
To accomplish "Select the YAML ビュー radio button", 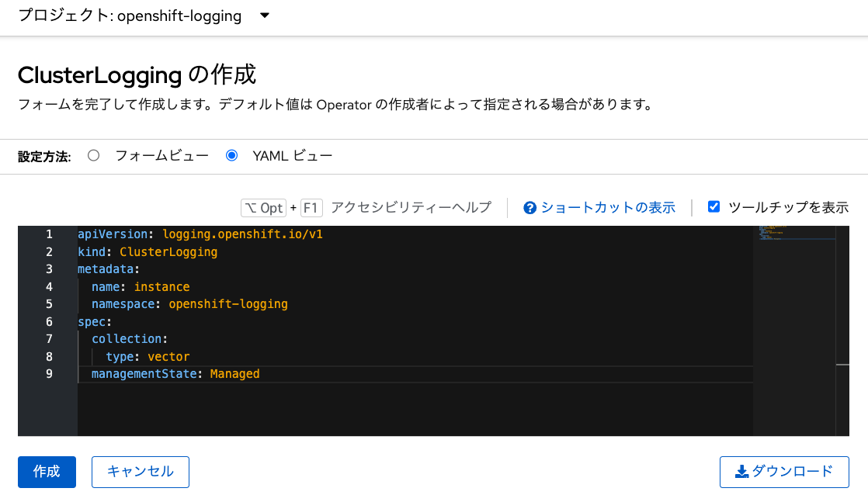I will tap(232, 155).
